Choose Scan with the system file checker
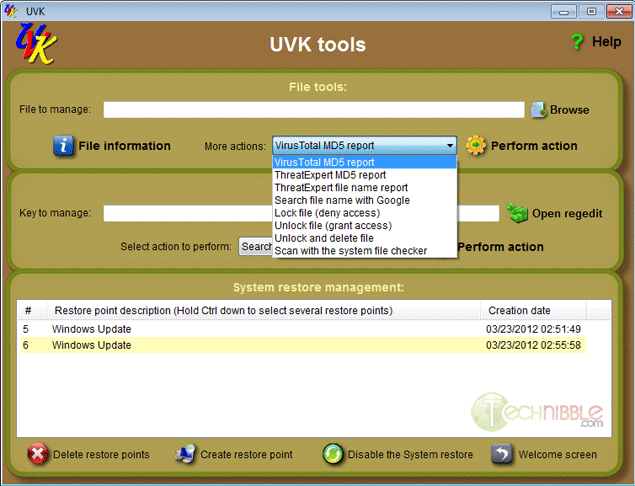Screen dimensions: 635x486 364,251
